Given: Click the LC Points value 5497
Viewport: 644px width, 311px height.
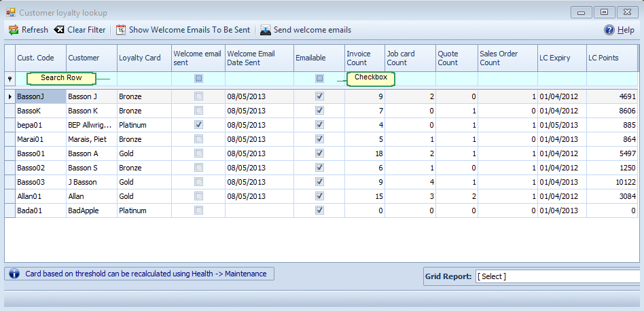Looking at the screenshot, I should click(612, 154).
